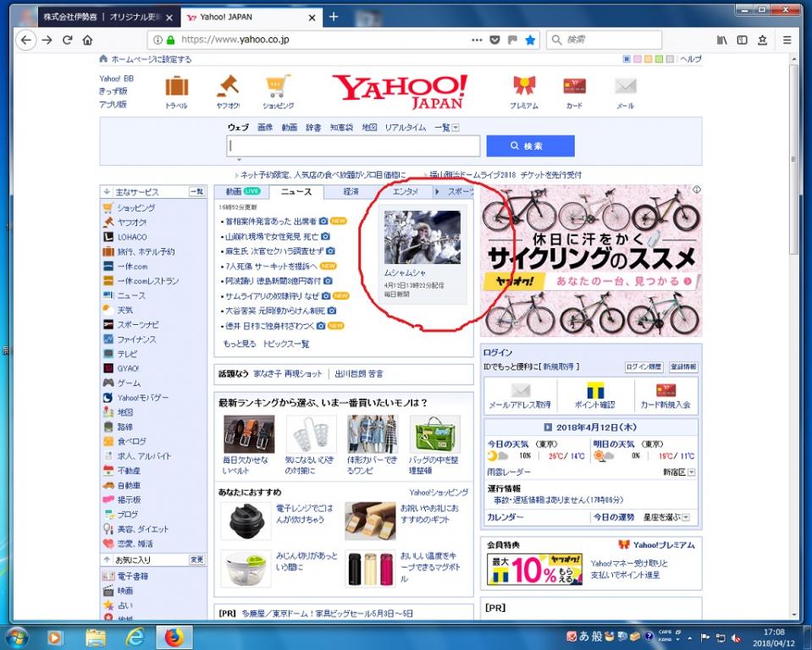Open the Firefox hamburger menu
The image size is (812, 650).
(787, 40)
